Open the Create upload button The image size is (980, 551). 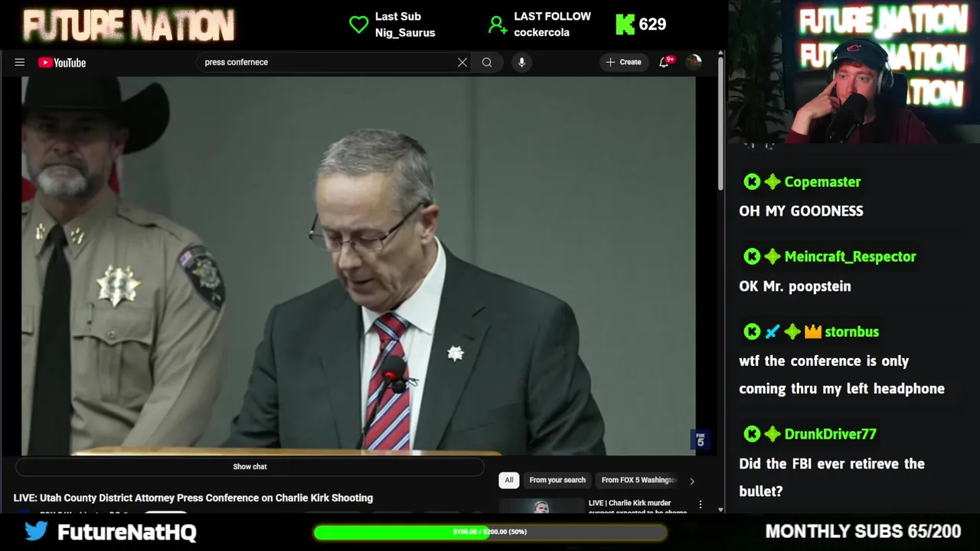point(623,62)
